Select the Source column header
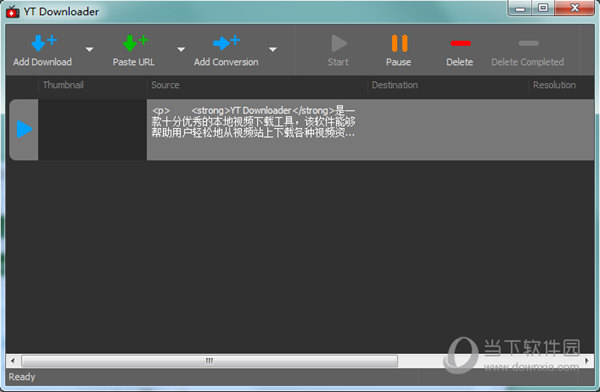 (x=165, y=85)
